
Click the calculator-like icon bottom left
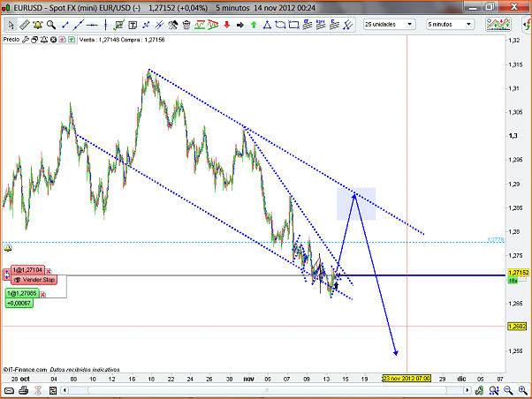(53, 391)
